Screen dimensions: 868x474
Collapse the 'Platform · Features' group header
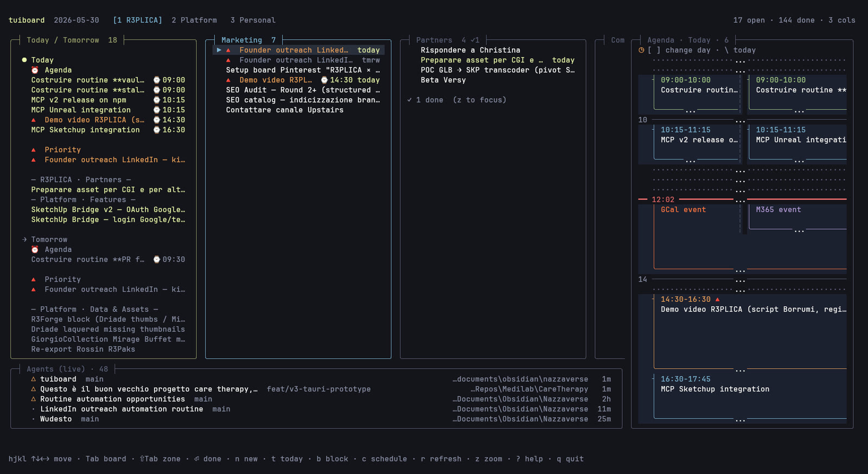83,200
